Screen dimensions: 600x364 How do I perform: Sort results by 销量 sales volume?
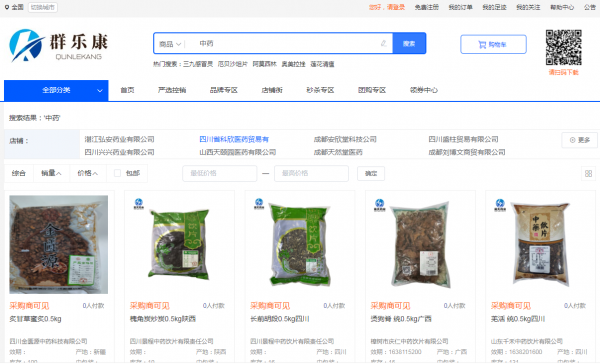coord(51,173)
